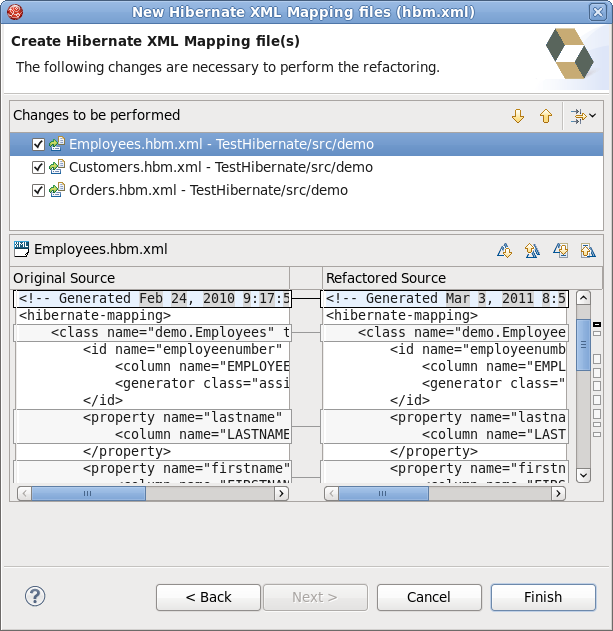613x631 pixels.
Task: Click down arrow of Refactored Source vertical scrollbar
Action: point(583,477)
